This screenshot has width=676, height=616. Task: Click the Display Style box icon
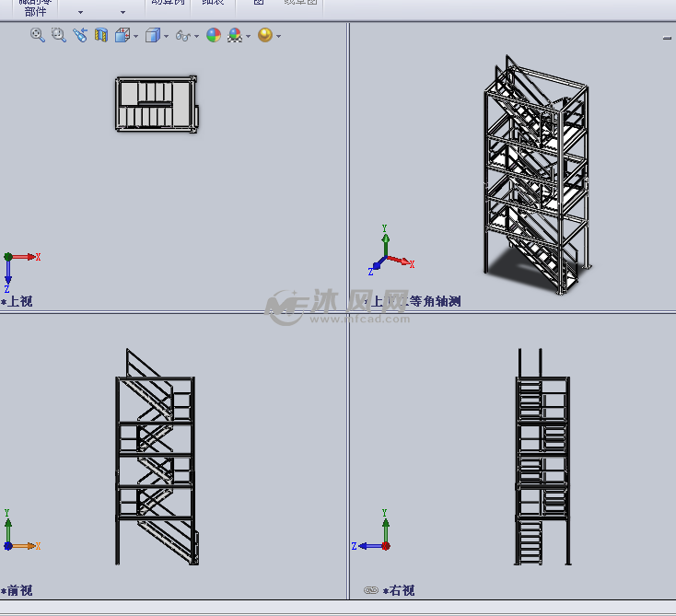pyautogui.click(x=153, y=35)
